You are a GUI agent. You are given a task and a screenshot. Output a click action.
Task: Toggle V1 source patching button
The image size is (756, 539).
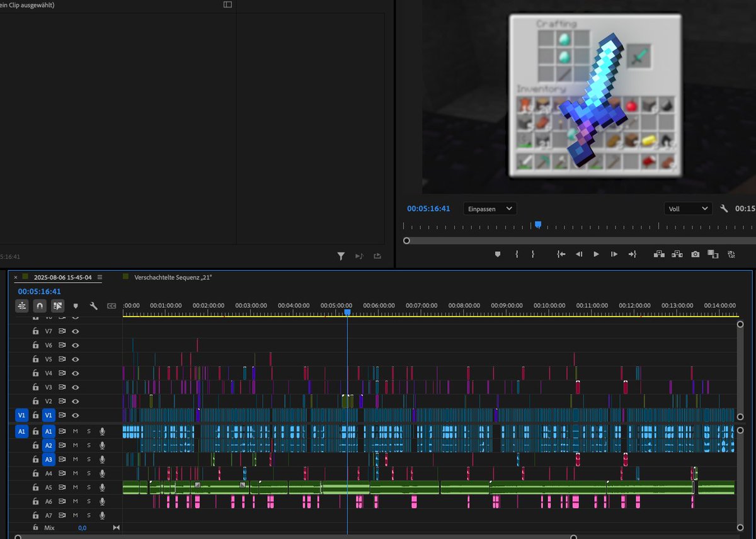[x=22, y=415]
